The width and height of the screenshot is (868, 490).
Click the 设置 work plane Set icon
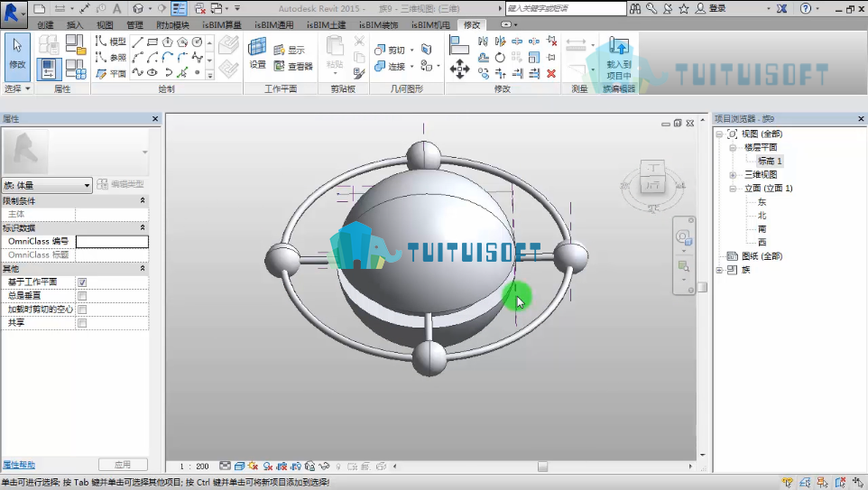coord(257,52)
